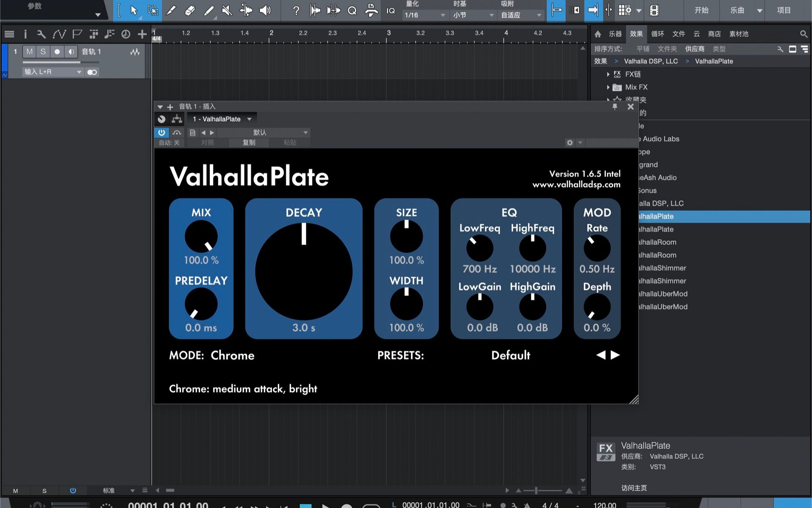Toggle stereo channel mode on track 1
This screenshot has height=508, width=812.
pyautogui.click(x=92, y=72)
